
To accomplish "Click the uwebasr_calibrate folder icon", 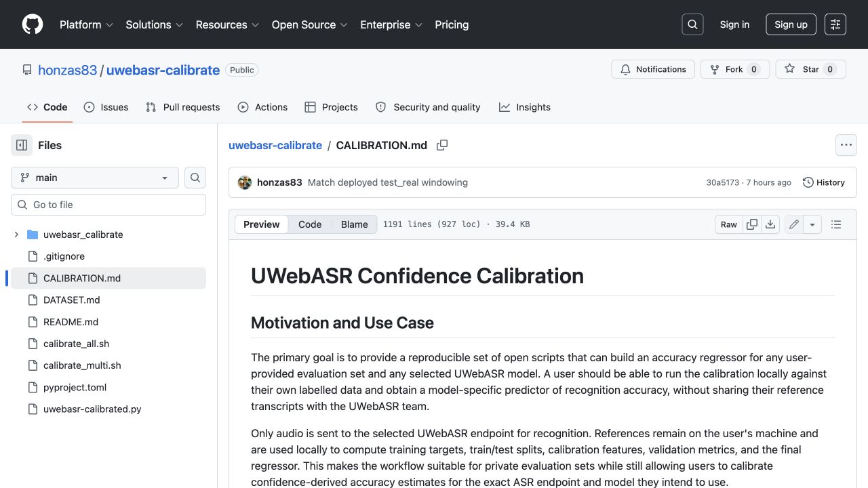I will [x=32, y=235].
